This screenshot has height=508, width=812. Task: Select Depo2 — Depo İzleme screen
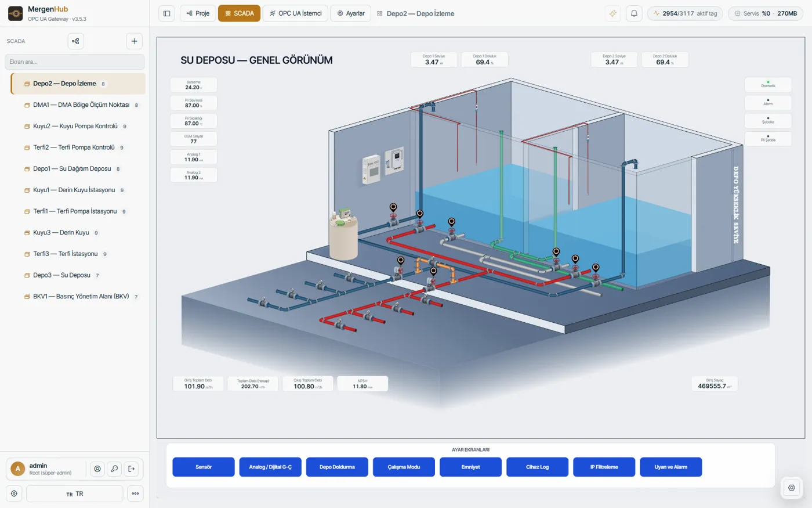(x=78, y=84)
